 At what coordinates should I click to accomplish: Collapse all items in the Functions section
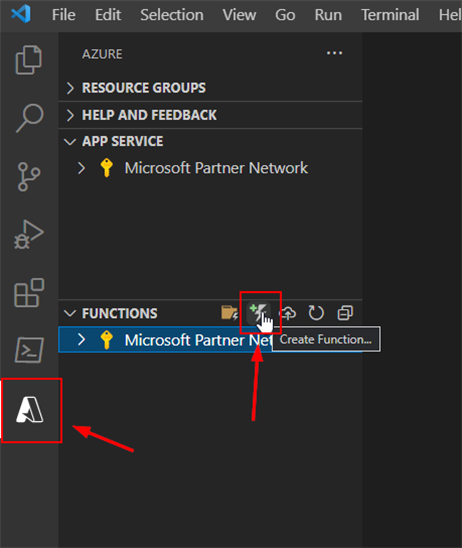[x=345, y=313]
